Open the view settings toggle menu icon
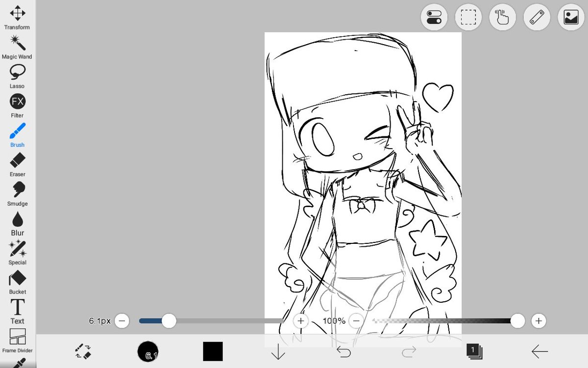This screenshot has width=588, height=368. click(434, 18)
